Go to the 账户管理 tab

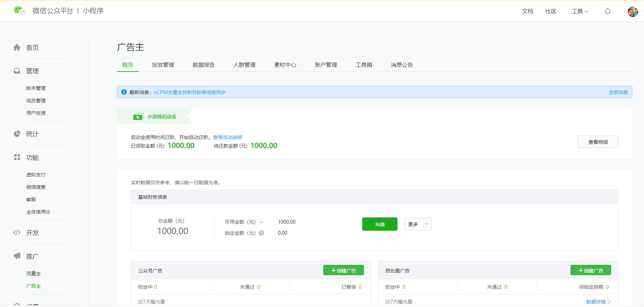(x=326, y=65)
